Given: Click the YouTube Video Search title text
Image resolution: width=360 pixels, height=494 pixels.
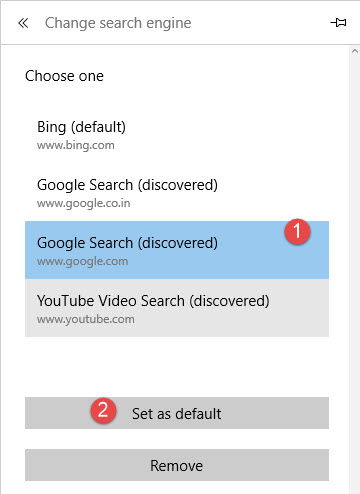Looking at the screenshot, I should (x=153, y=301).
